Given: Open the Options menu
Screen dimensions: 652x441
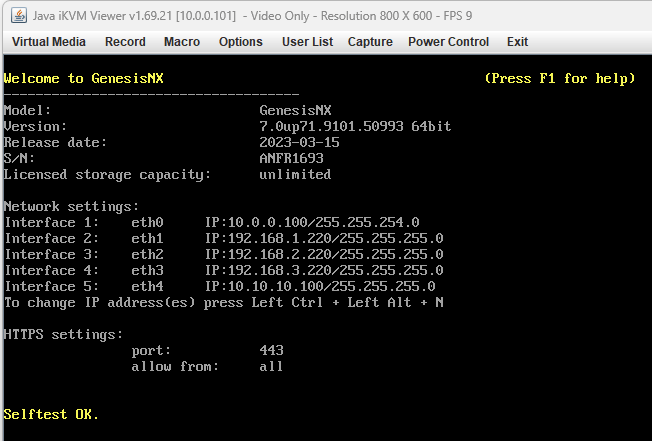Looking at the screenshot, I should tap(241, 42).
